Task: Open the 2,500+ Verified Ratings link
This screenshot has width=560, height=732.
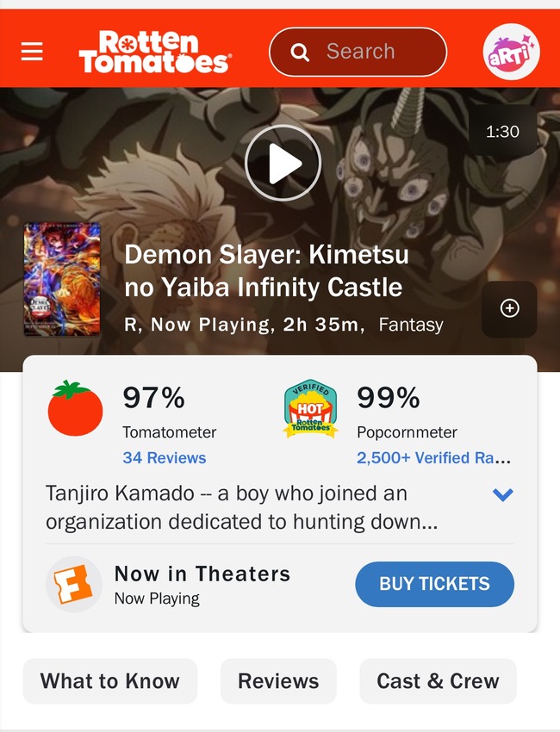Action: click(434, 458)
